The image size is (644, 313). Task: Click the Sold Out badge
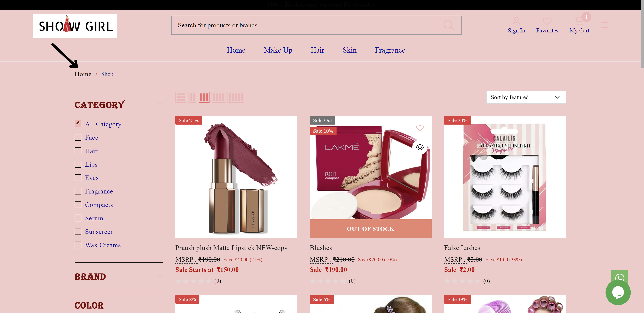[x=322, y=120]
